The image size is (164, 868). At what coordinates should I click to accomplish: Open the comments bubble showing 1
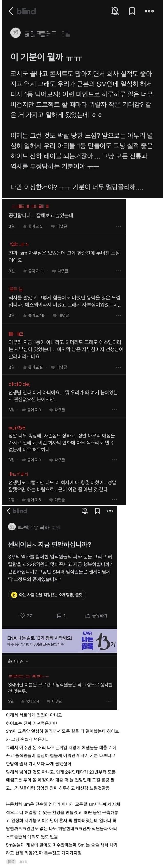(61, 615)
